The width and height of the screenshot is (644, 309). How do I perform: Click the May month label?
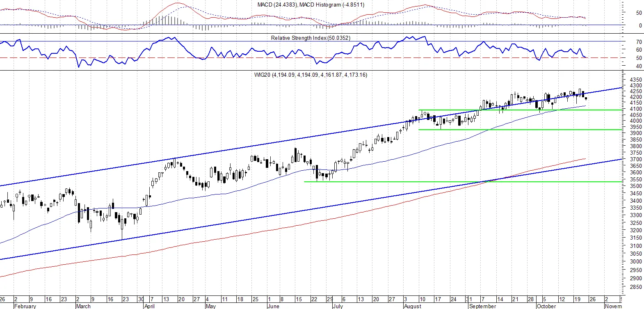pyautogui.click(x=210, y=306)
